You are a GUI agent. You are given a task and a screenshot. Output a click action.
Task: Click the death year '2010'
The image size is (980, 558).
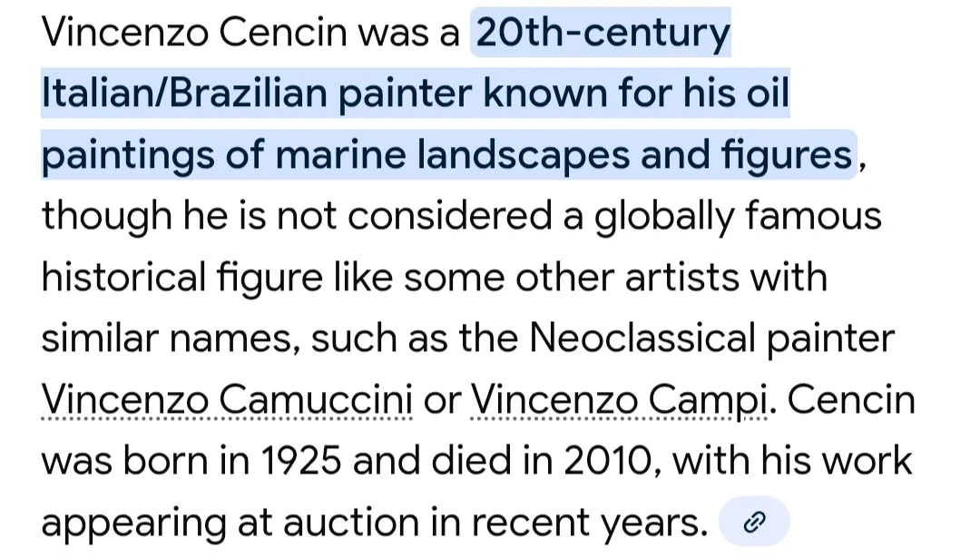click(x=602, y=460)
